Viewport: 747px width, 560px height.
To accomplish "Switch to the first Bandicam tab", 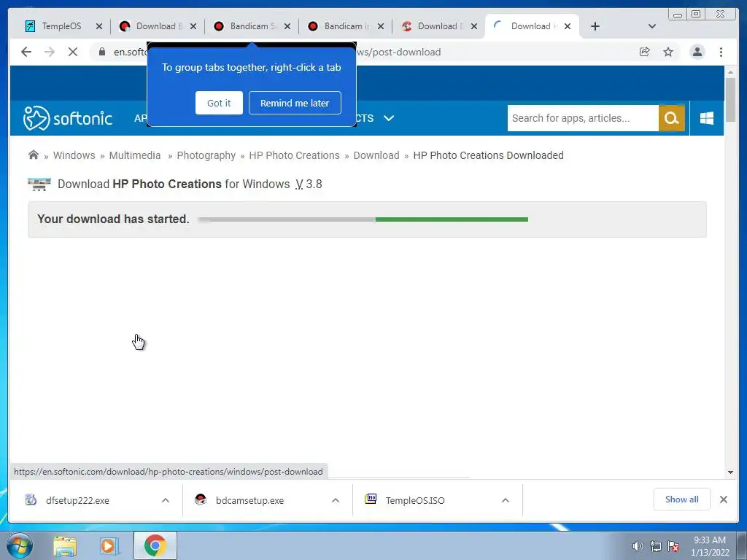I will (251, 26).
